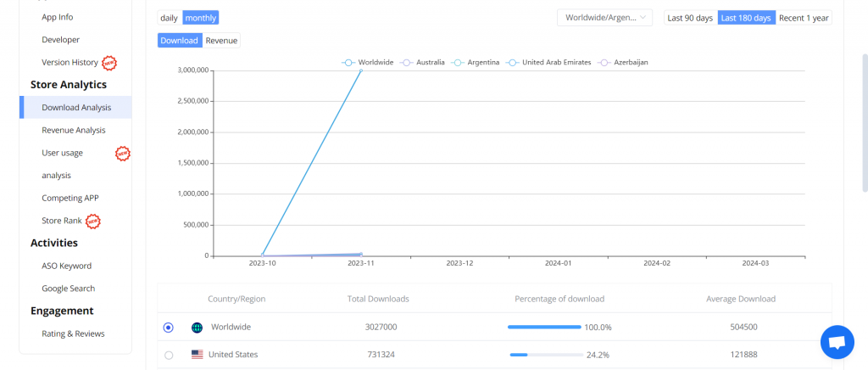Select the Last 90 days range
868x370 pixels.
[x=689, y=18]
